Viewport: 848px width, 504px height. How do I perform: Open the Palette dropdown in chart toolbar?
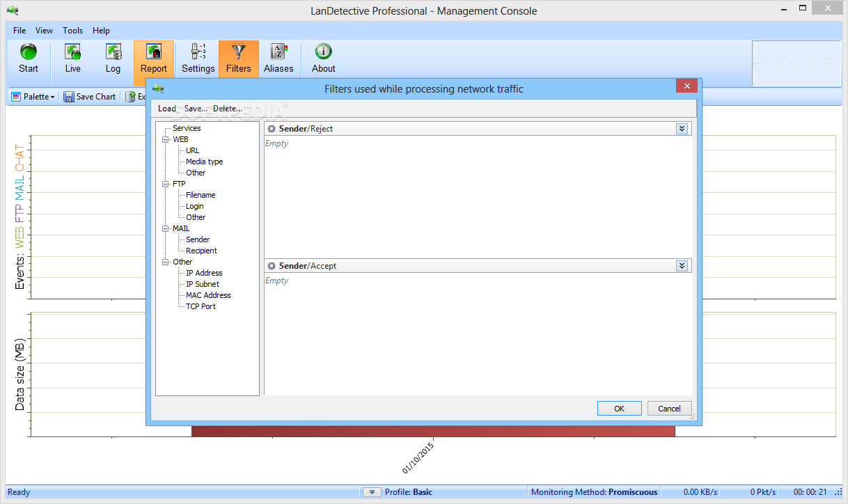click(x=33, y=97)
